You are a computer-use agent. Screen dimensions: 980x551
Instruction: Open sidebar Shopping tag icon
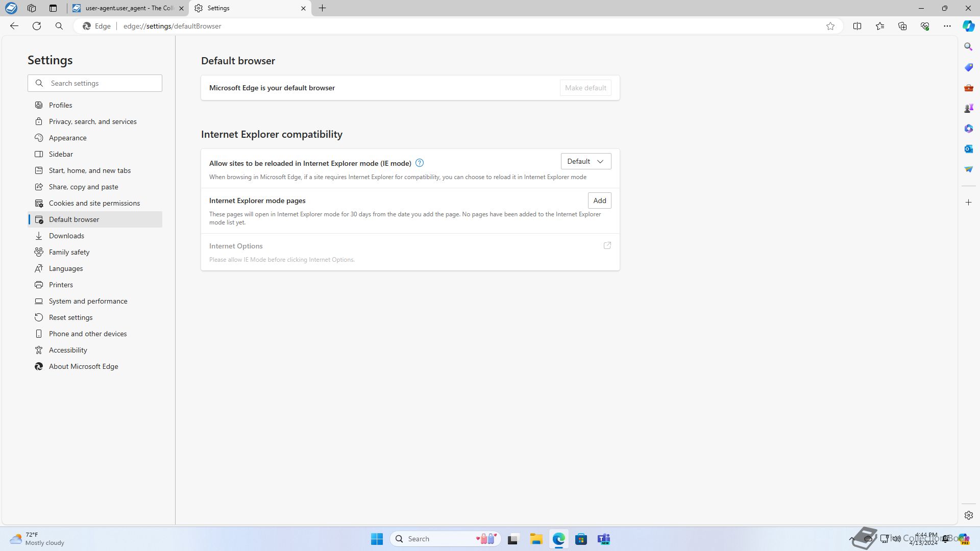coord(968,67)
